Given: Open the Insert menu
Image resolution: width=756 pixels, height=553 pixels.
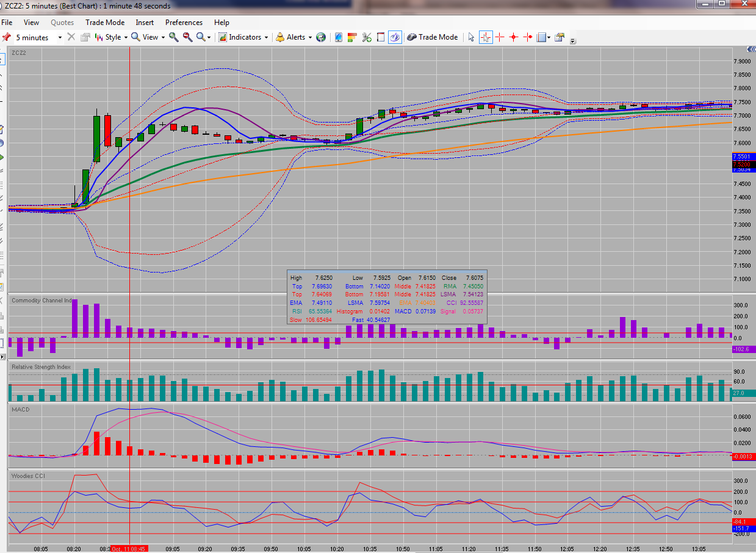Looking at the screenshot, I should 145,23.
